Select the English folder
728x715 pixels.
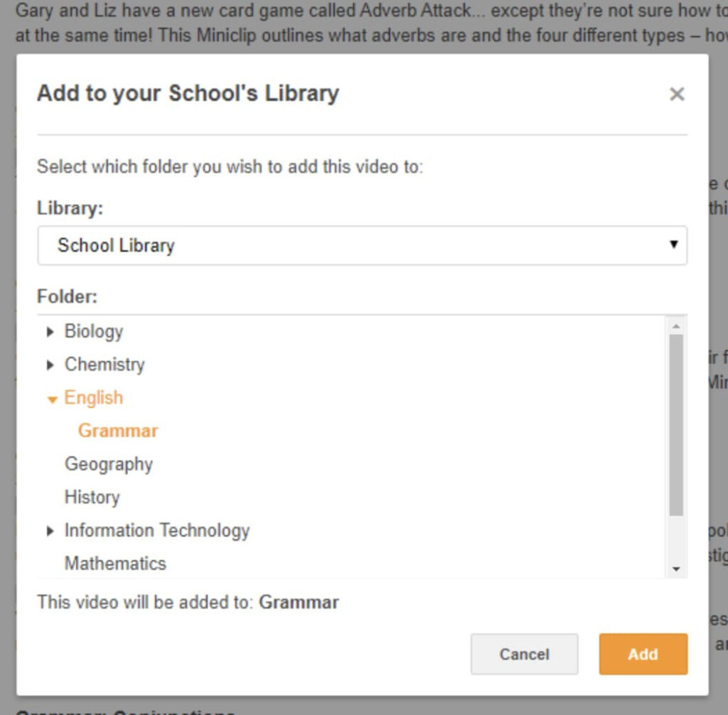pyautogui.click(x=94, y=398)
